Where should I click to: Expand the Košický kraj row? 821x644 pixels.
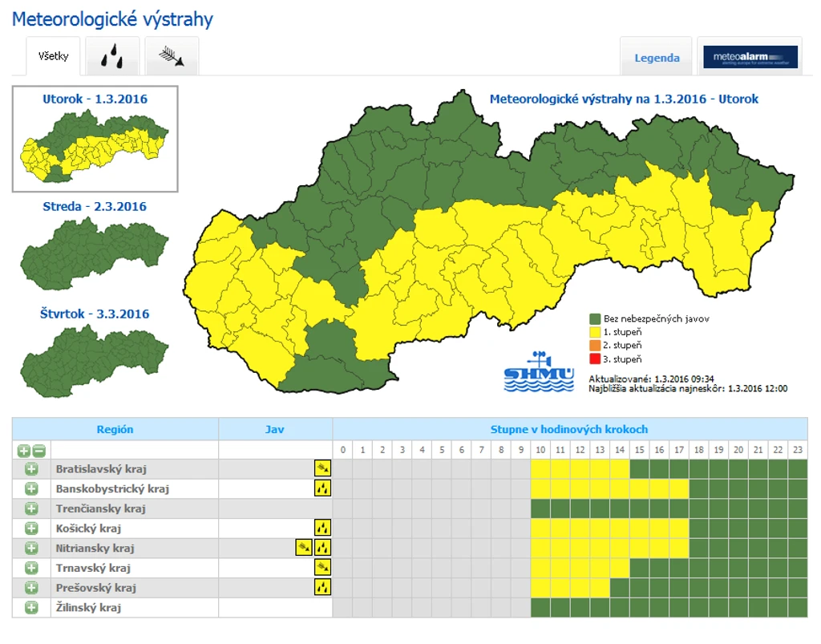click(31, 529)
